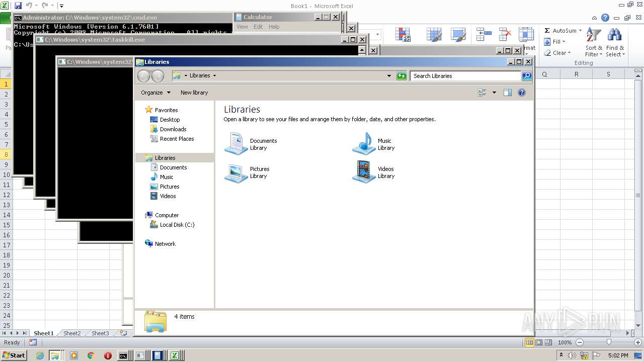Click the Excel macro record status bar icon
This screenshot has height=362, width=644.
click(x=33, y=342)
